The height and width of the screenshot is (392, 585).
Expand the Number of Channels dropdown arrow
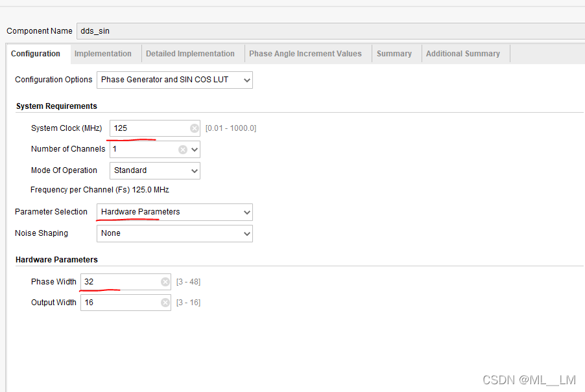[x=195, y=150]
